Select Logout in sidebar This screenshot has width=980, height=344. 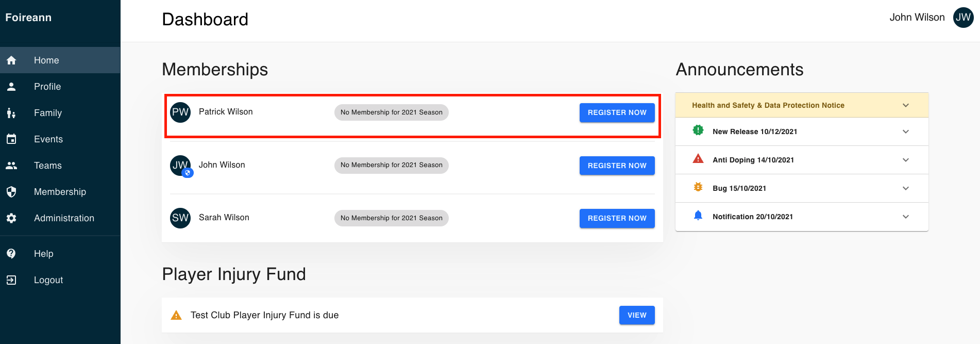(60, 280)
